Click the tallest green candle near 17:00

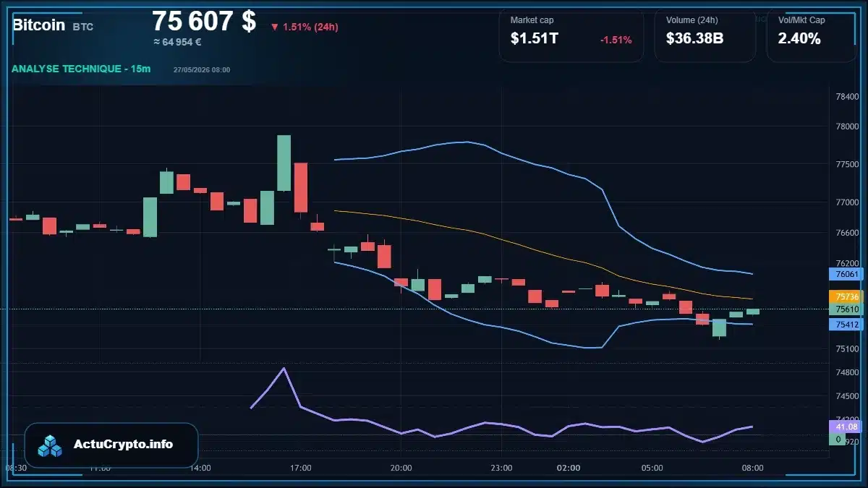284,163
